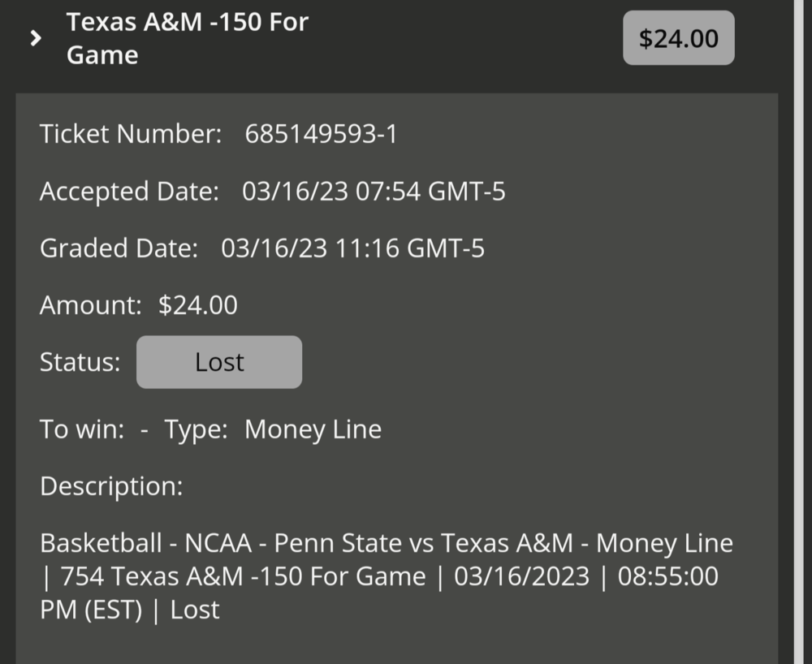This screenshot has width=812, height=664.
Task: Click the vertical scrollbar on the right edge
Action: coord(801,325)
